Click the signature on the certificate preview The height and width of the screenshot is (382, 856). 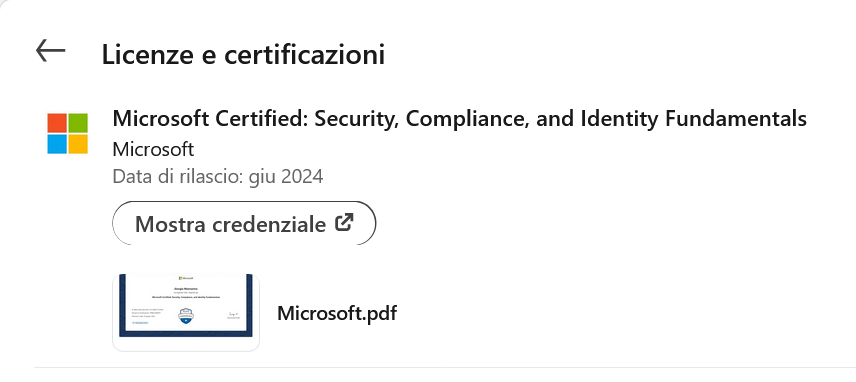coord(233,314)
